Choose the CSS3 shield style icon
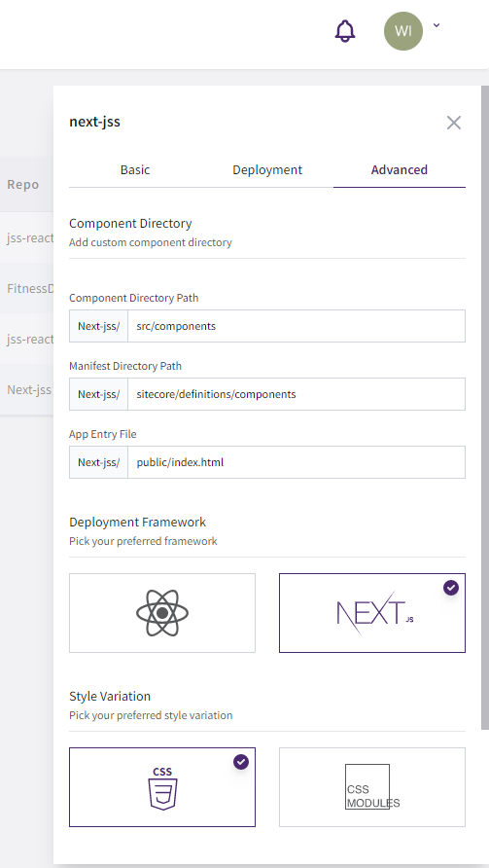The image size is (489, 868). (162, 787)
